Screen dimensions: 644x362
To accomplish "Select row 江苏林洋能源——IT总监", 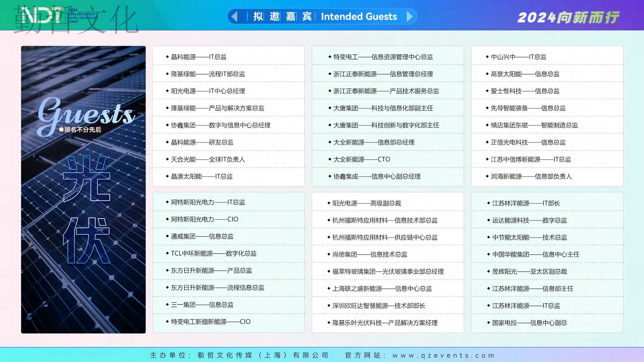I will tap(547, 306).
